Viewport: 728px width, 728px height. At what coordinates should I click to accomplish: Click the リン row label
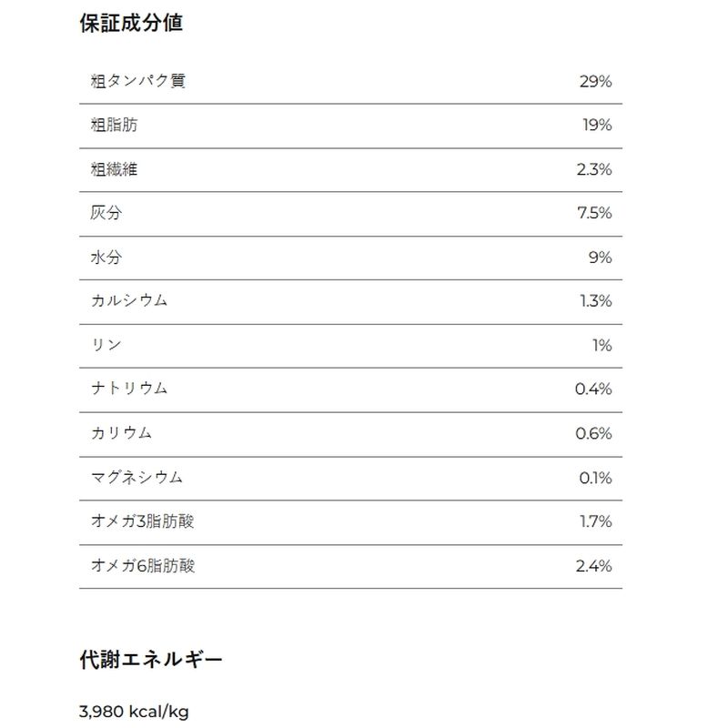[106, 345]
